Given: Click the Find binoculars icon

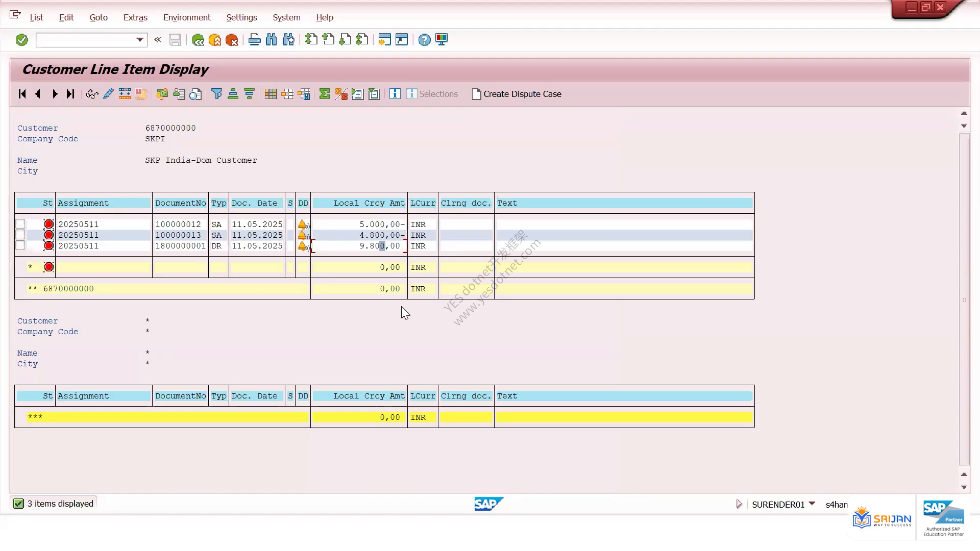Looking at the screenshot, I should [x=272, y=40].
